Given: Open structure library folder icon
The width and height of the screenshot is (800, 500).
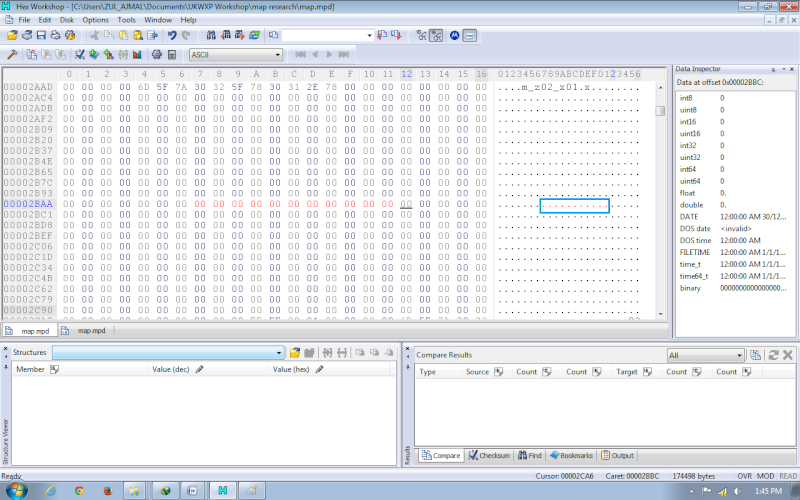Looking at the screenshot, I should coord(294,353).
